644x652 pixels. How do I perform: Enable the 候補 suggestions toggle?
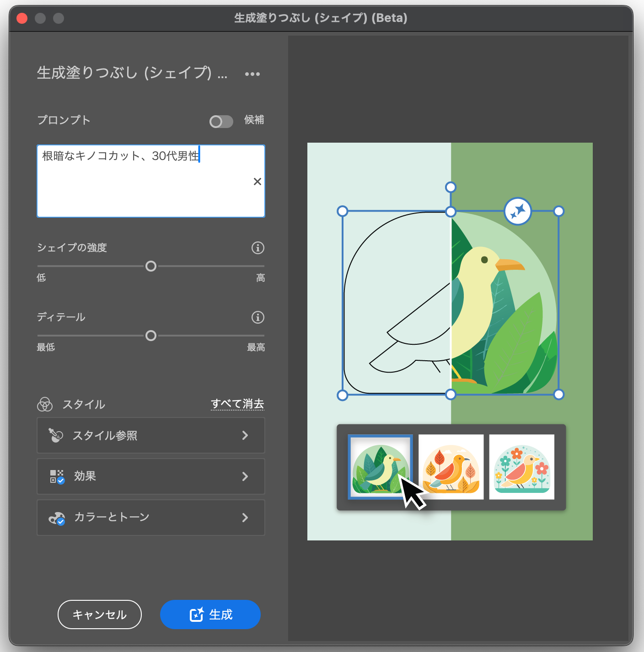tap(221, 121)
